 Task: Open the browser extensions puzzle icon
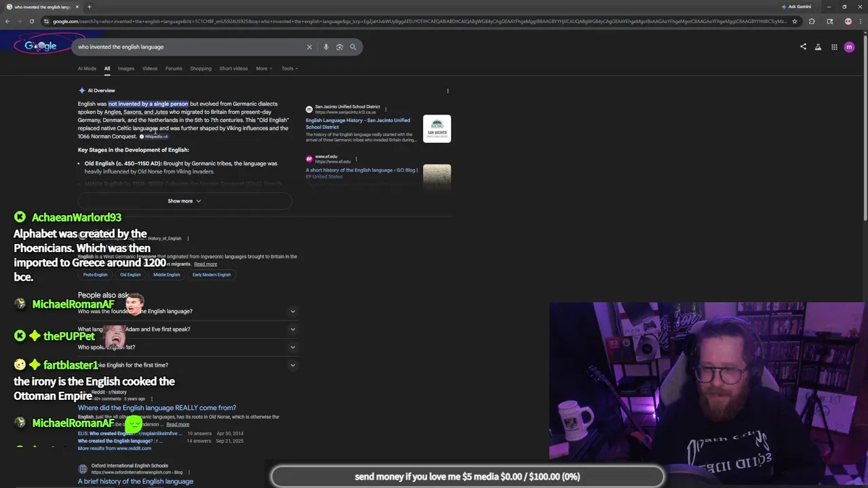coord(812,21)
